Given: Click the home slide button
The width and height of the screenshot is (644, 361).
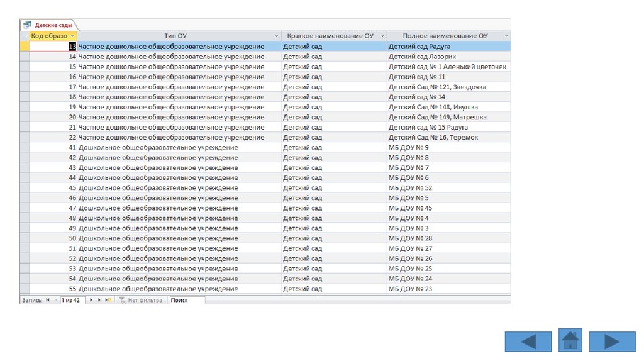Looking at the screenshot, I should coord(570,340).
